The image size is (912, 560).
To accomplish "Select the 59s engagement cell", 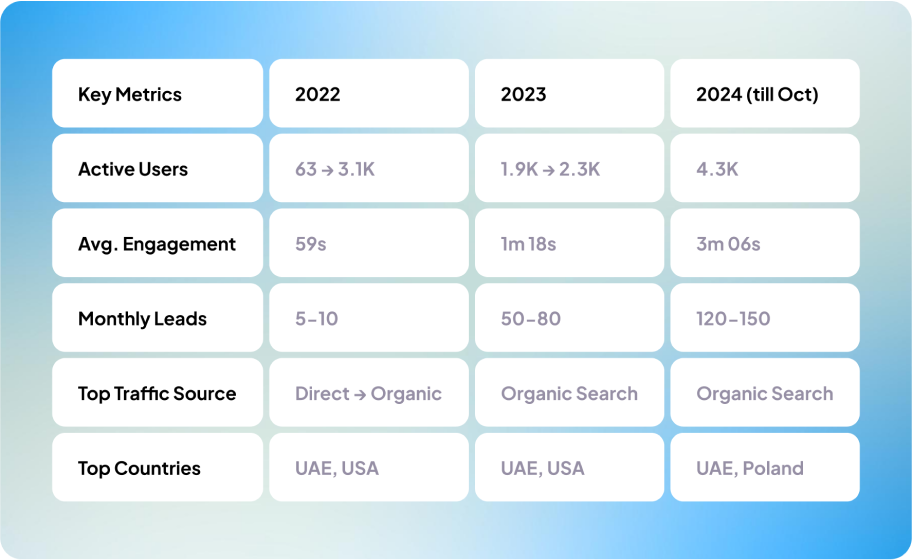I will [367, 244].
